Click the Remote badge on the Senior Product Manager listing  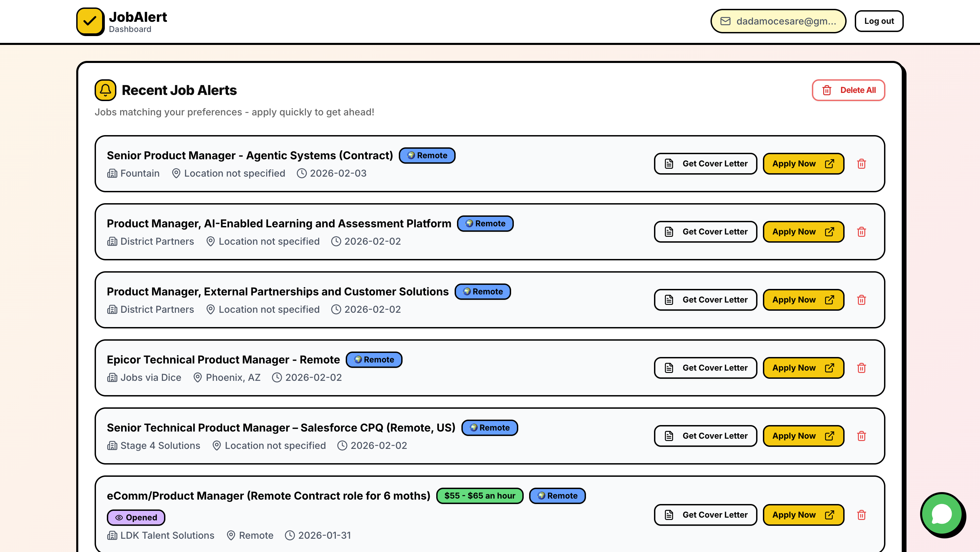[427, 155]
